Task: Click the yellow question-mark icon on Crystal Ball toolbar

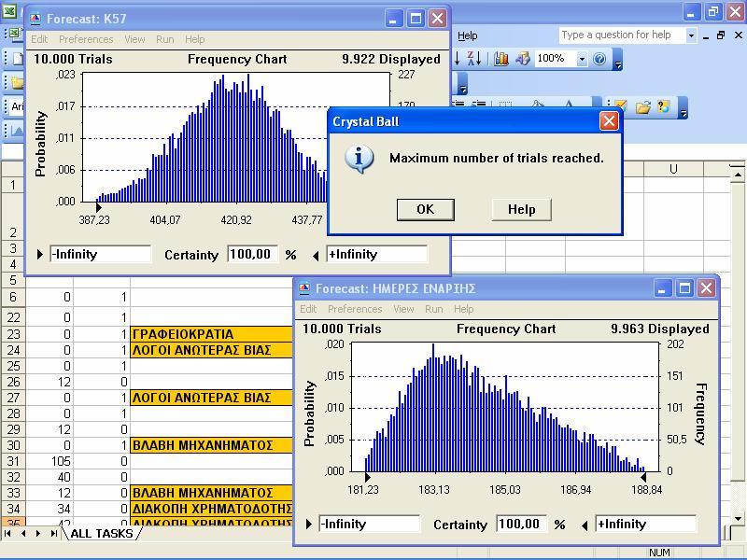Action: click(x=663, y=106)
